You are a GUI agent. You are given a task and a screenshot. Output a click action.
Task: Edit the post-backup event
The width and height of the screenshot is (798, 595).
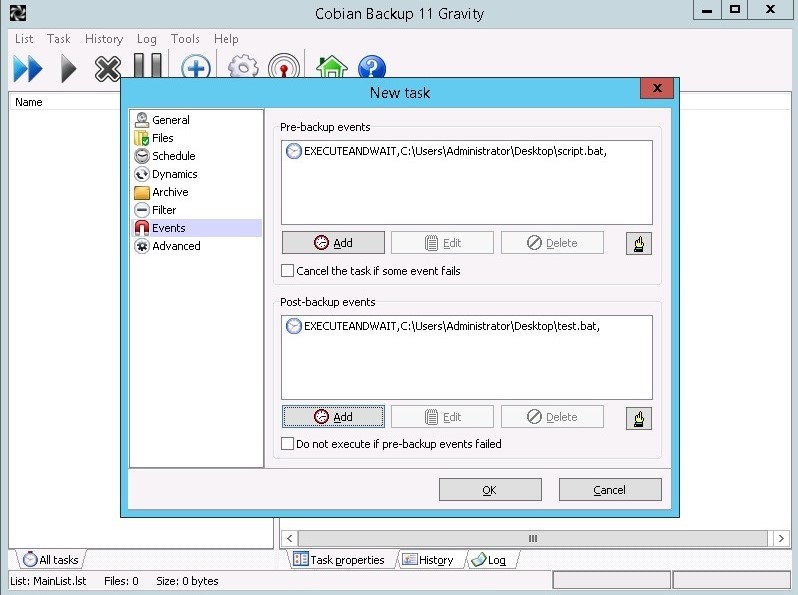442,417
